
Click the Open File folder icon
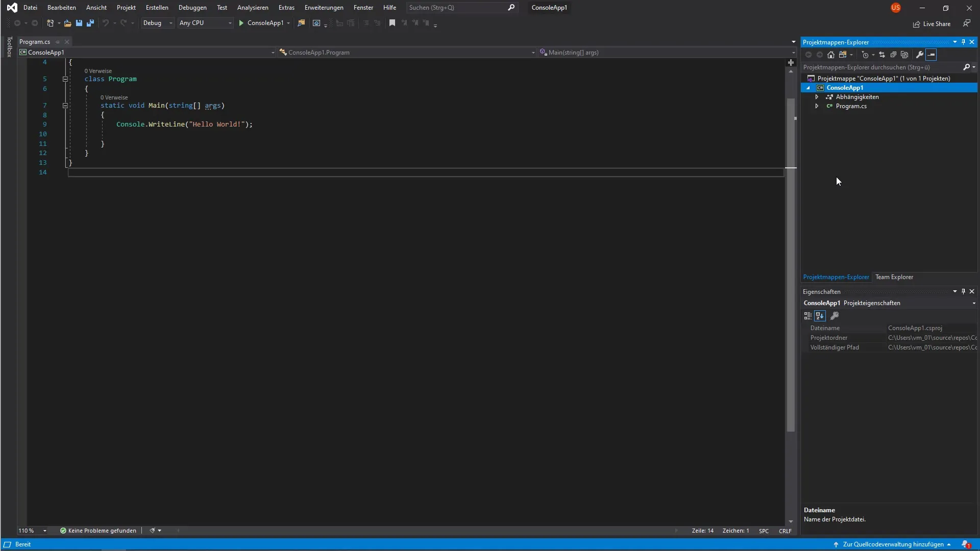point(67,23)
